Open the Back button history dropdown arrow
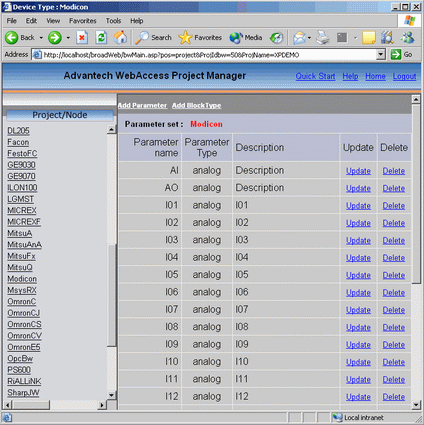424x425 pixels. (41, 38)
